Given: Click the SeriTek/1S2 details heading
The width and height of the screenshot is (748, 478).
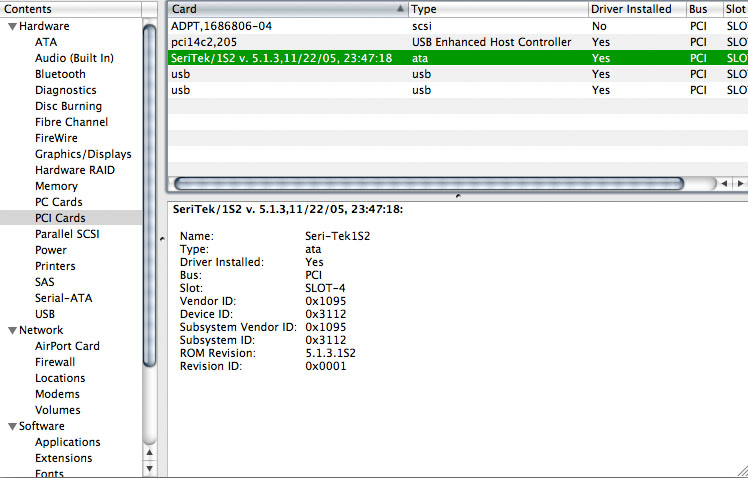Looking at the screenshot, I should tap(288, 209).
